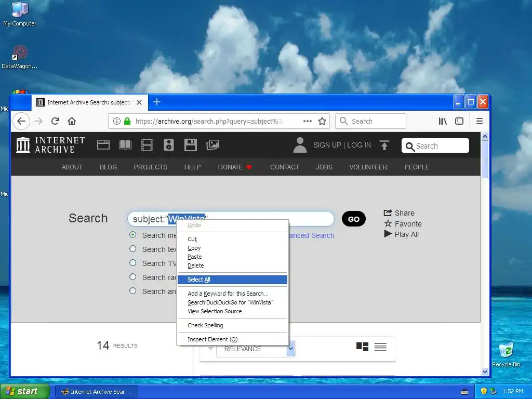Image resolution: width=532 pixels, height=399 pixels.
Task: Open page actions three-dot menu
Action: [308, 121]
